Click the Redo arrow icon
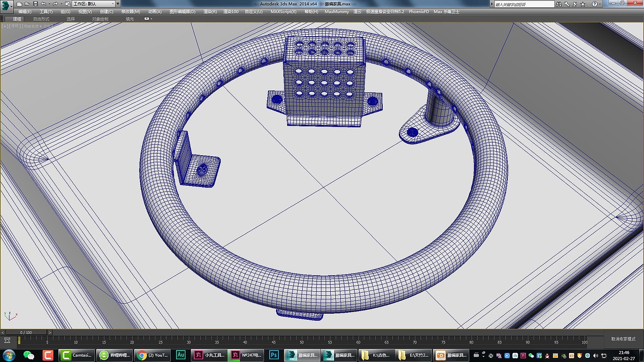This screenshot has height=362, width=644. (55, 4)
